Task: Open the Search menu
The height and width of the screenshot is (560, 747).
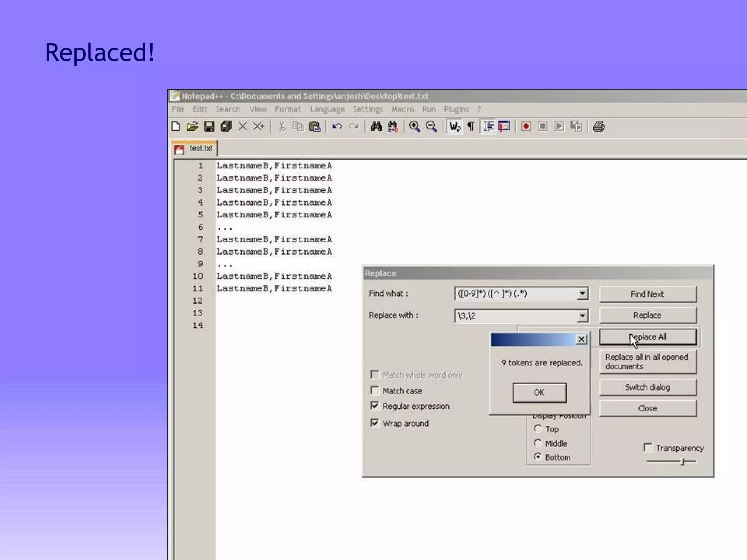Action: coord(228,109)
